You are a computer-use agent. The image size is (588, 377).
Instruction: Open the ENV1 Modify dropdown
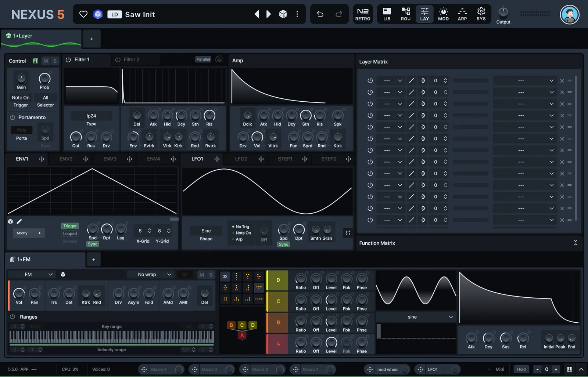click(x=28, y=233)
